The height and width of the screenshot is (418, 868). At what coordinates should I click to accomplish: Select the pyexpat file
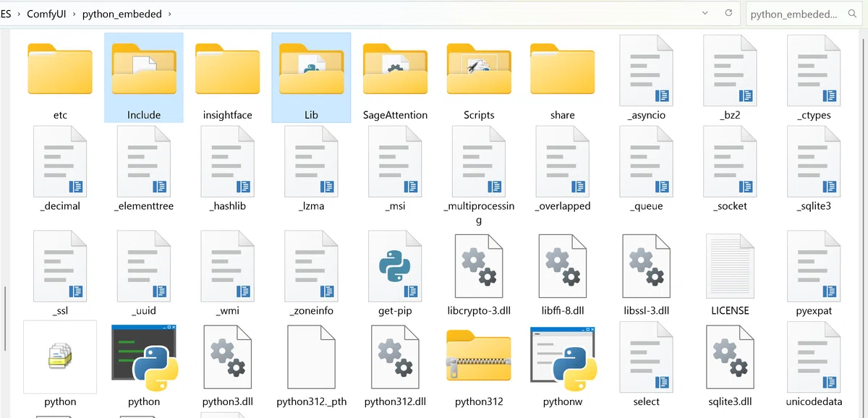click(x=814, y=273)
